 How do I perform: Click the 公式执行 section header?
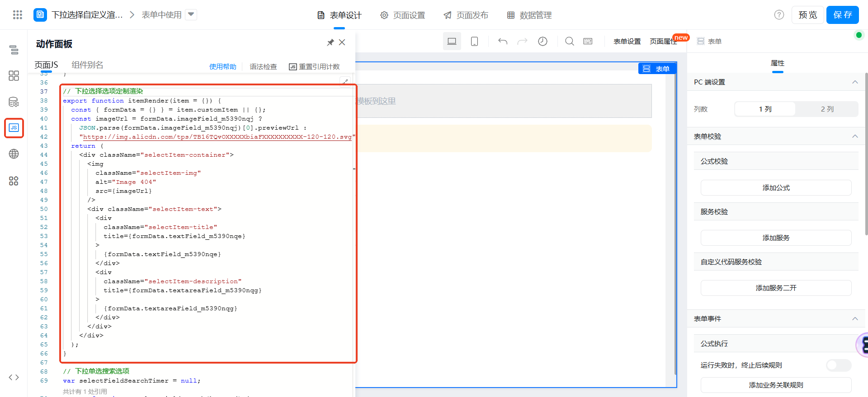[776, 344]
